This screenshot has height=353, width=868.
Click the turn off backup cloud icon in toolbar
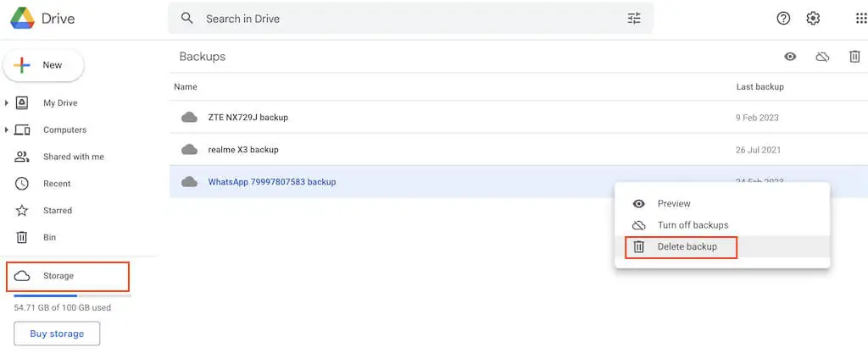[822, 57]
